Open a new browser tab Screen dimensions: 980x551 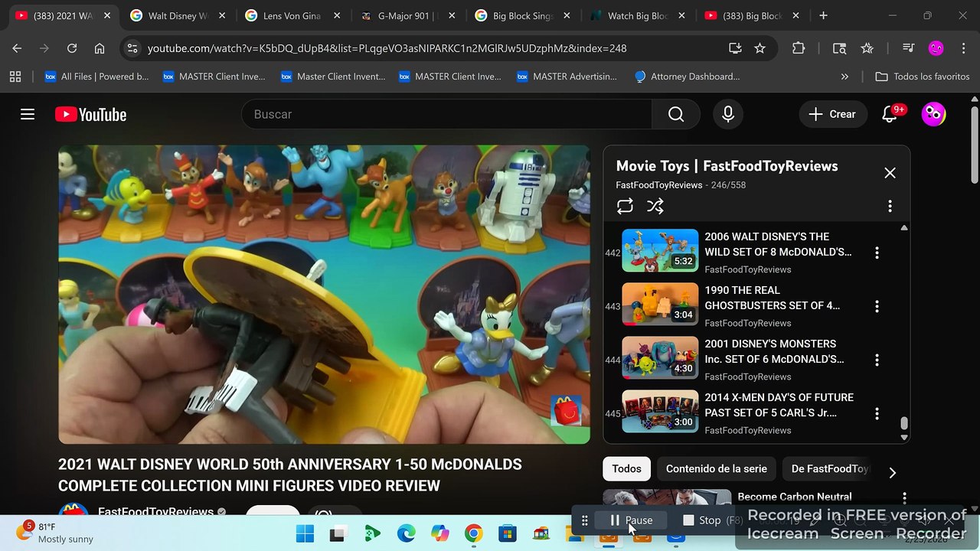pos(823,15)
